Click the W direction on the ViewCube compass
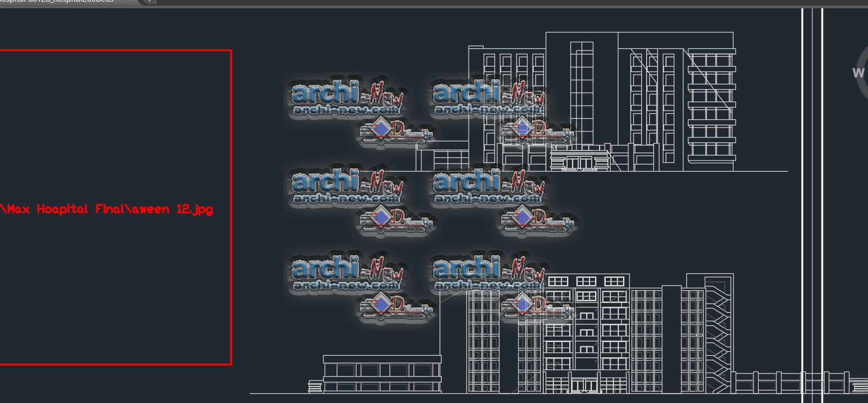The image size is (868, 403). pyautogui.click(x=858, y=73)
